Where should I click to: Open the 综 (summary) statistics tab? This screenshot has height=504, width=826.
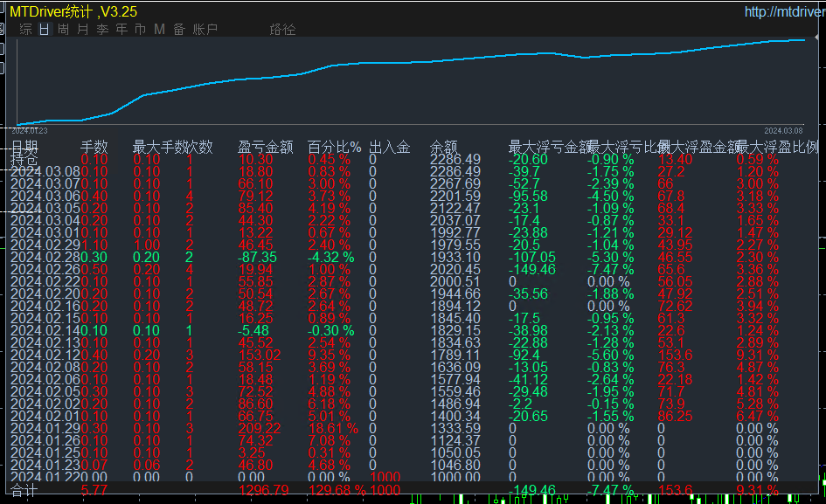coord(26,30)
